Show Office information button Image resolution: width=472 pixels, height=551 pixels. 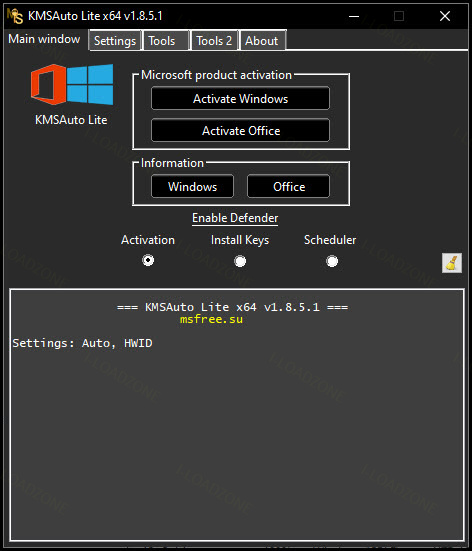coord(289,187)
